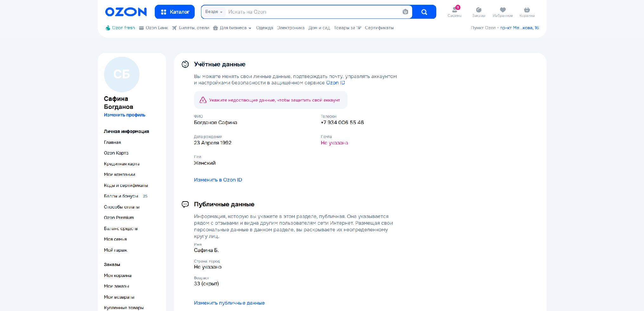Click the magnifier search button
Screen dimensions: 644x311
tap(424, 12)
